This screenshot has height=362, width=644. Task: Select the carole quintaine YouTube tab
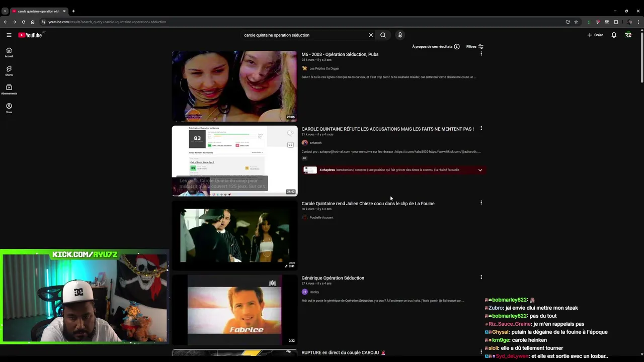38,11
